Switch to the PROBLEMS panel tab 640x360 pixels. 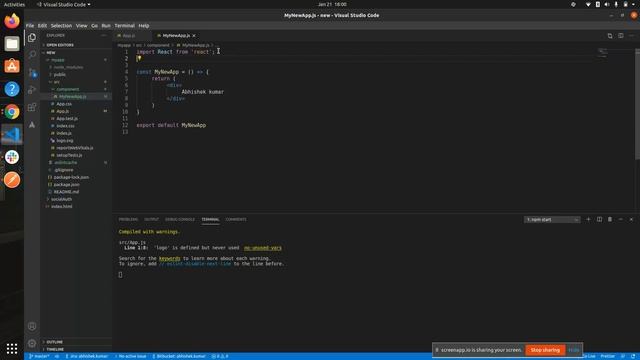coord(128,220)
